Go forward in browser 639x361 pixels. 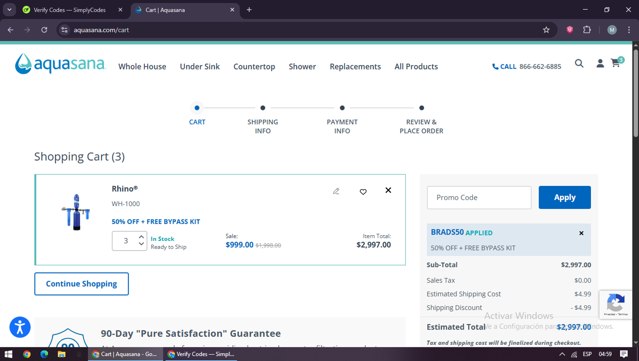tap(27, 30)
